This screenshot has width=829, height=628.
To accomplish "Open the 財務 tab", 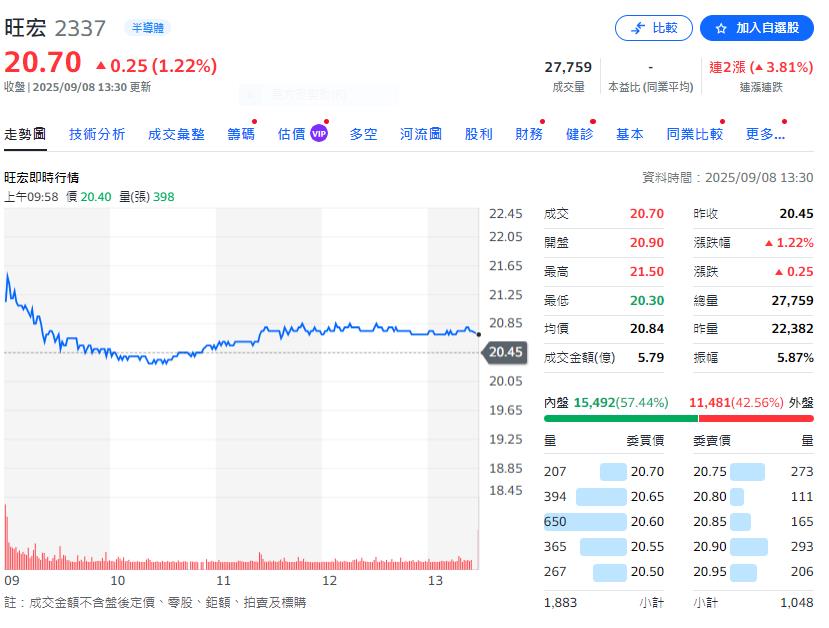I will pos(529,134).
